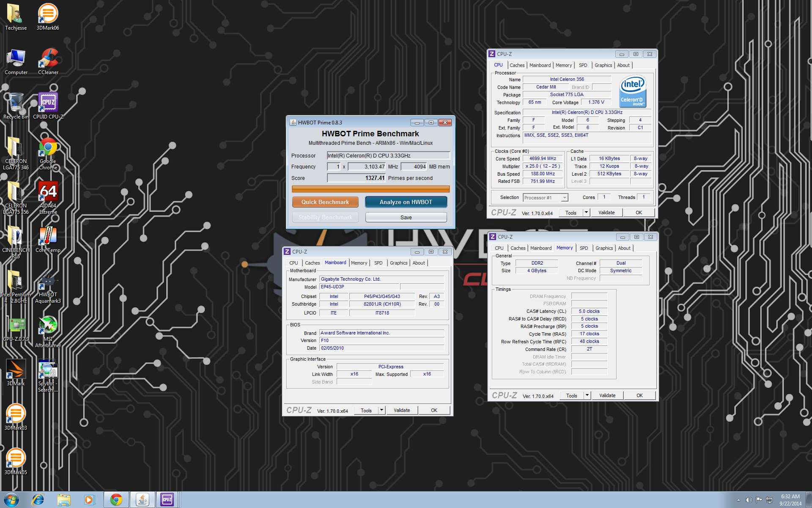Image resolution: width=812 pixels, height=508 pixels.
Task: Click the 3,103.47 MHz frequency field
Action: click(367, 167)
